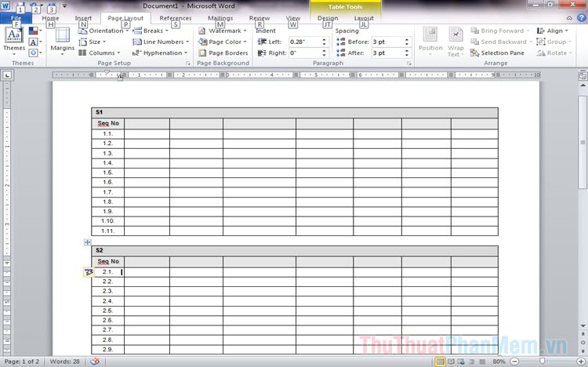
Task: Switch to Web Layout view
Action: pyautogui.click(x=461, y=362)
